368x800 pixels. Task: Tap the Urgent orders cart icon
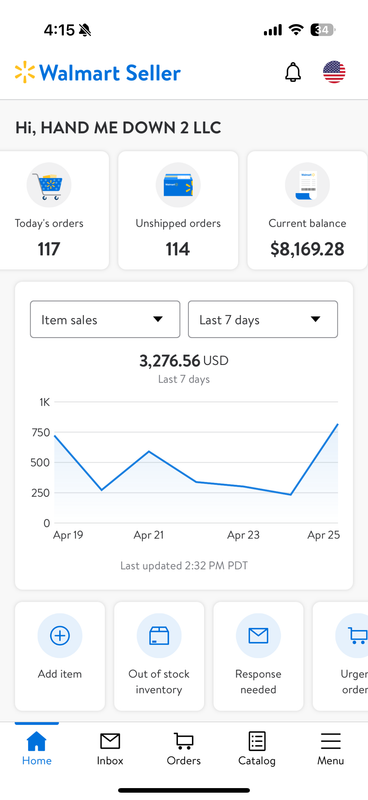point(353,636)
